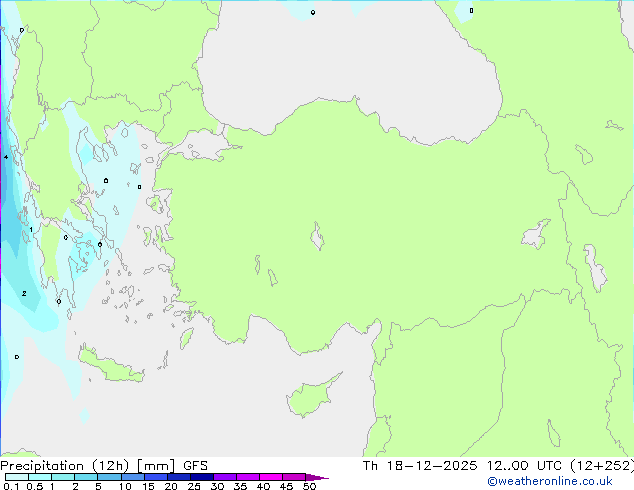Click the "35" legend label
Viewport: 634px width, 490px height.
point(240,486)
